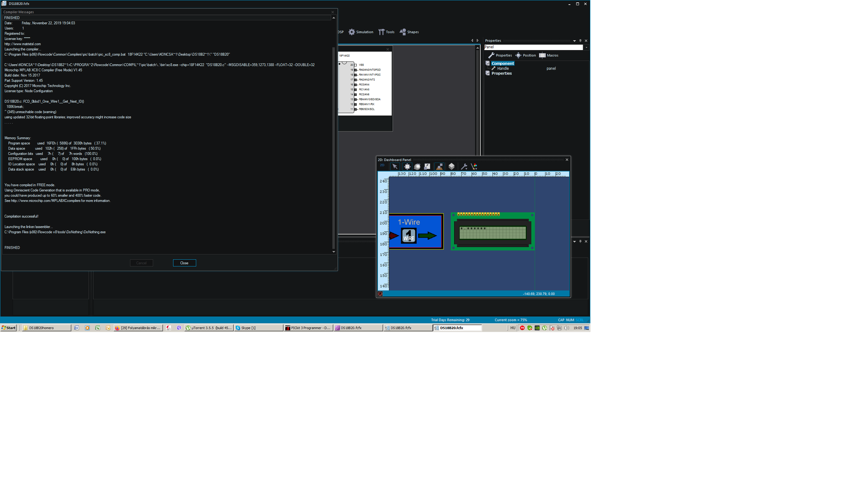The width and height of the screenshot is (868, 488).
Task: Click Close in Compiler Messages
Action: (x=184, y=263)
